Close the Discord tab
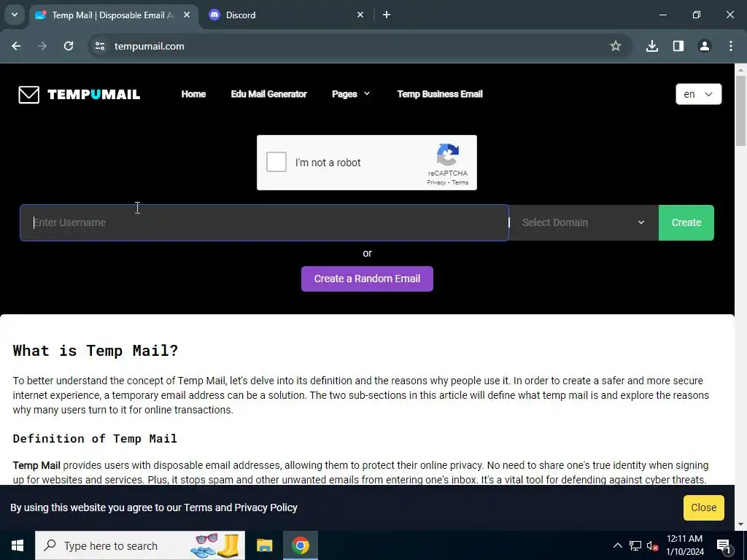Viewport: 747px width, 560px height. click(x=360, y=15)
